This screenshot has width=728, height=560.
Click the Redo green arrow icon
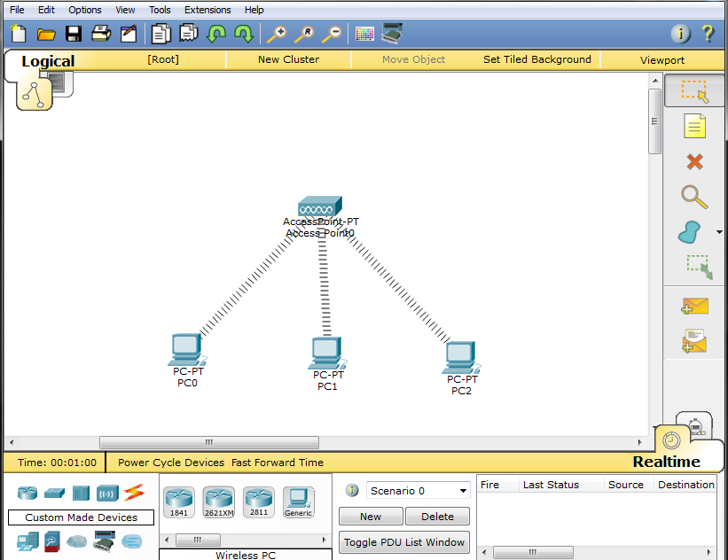click(x=244, y=34)
